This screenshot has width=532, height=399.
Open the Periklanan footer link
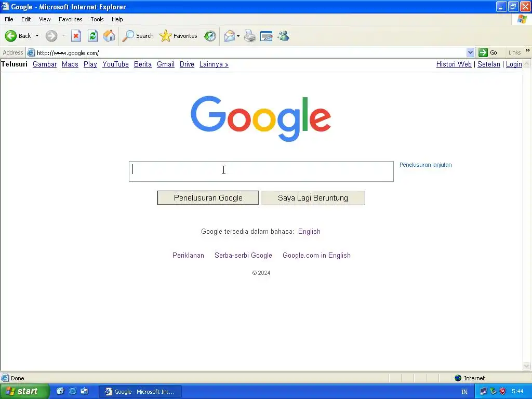(188, 255)
